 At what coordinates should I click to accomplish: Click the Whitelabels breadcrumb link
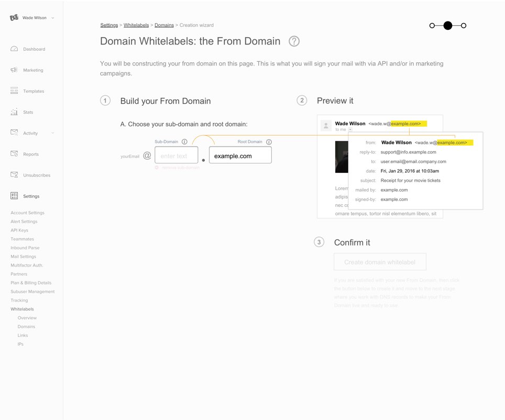pyautogui.click(x=136, y=25)
